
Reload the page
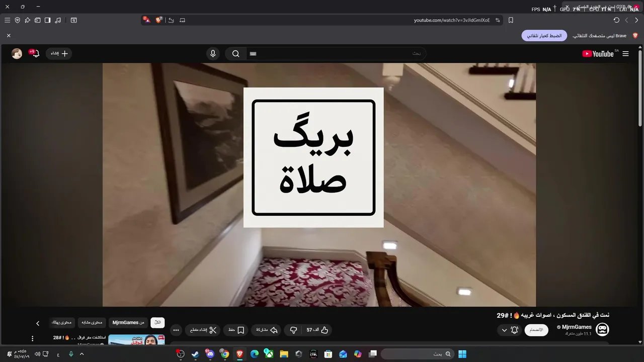tap(616, 20)
